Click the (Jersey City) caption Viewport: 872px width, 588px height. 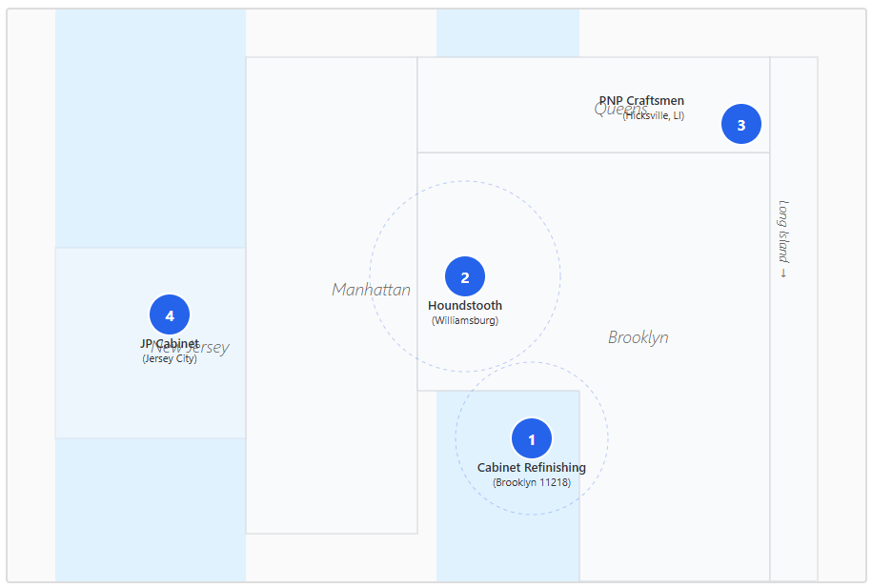(170, 359)
